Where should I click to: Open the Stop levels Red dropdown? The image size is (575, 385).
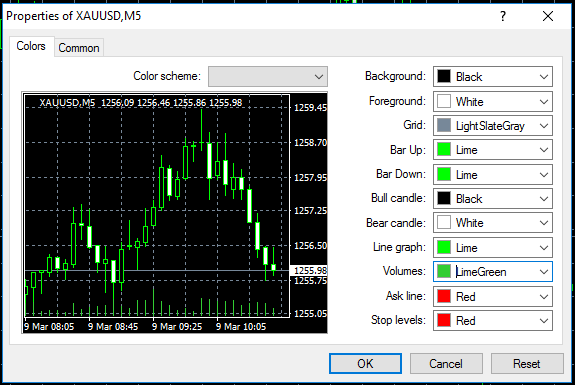492,320
